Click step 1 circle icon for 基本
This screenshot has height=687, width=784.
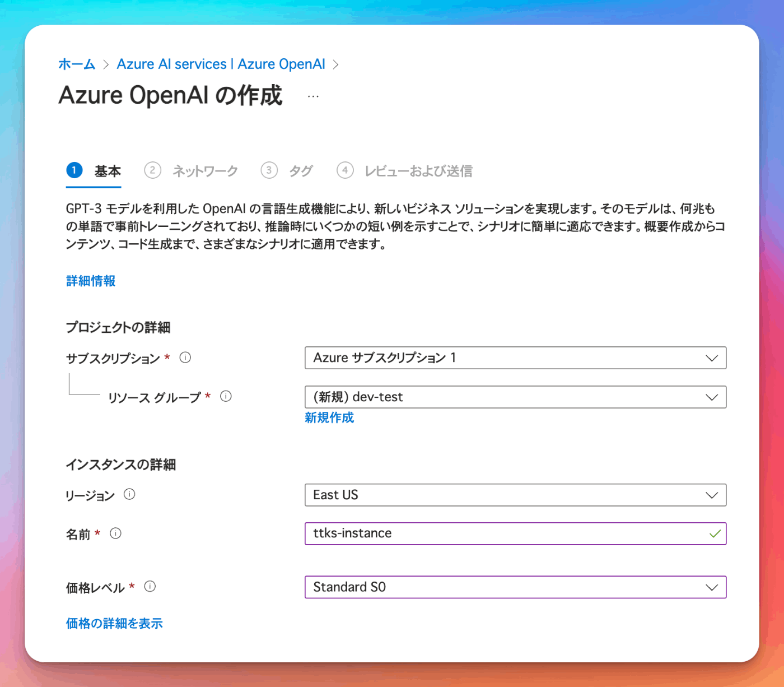(74, 170)
